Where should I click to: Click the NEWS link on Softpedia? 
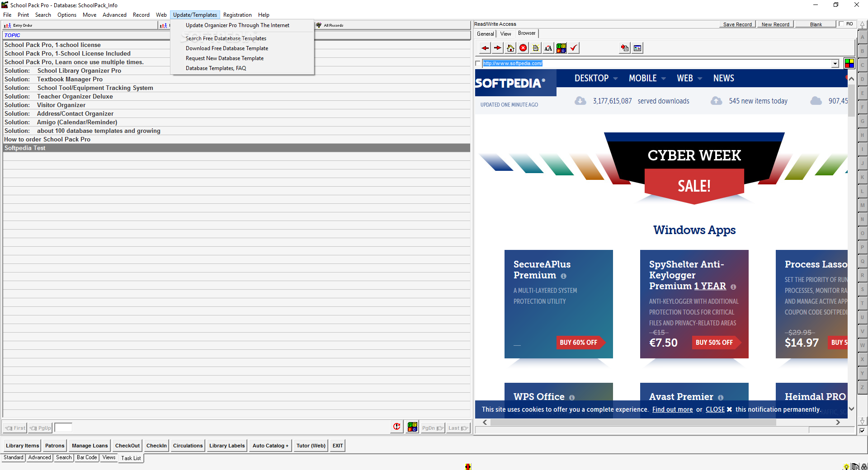click(x=724, y=78)
